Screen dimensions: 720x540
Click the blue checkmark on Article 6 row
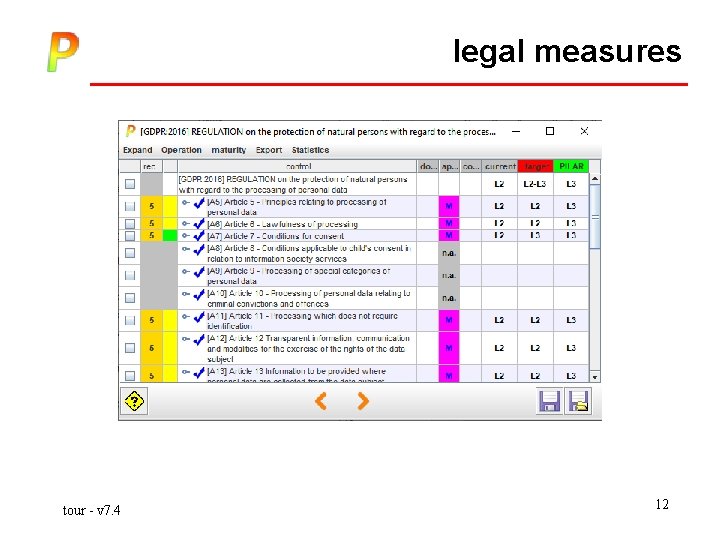click(x=199, y=224)
